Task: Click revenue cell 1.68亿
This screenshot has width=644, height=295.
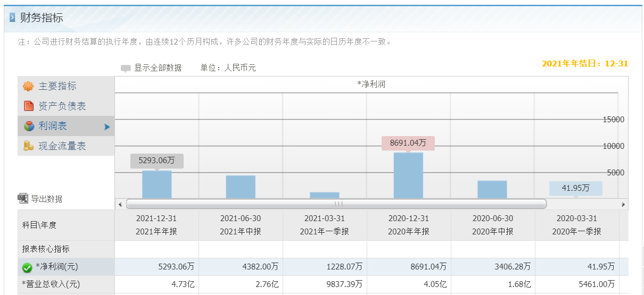Action: coord(493,284)
